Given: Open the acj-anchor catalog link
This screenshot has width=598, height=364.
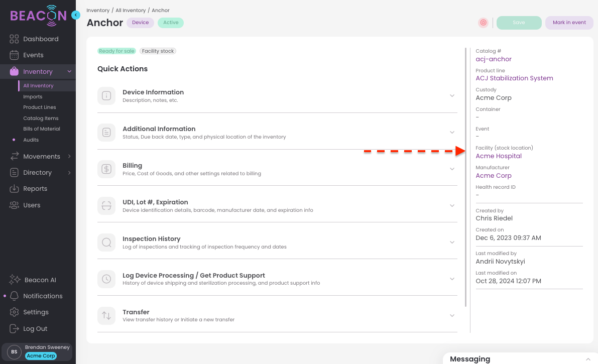Looking at the screenshot, I should pos(494,59).
